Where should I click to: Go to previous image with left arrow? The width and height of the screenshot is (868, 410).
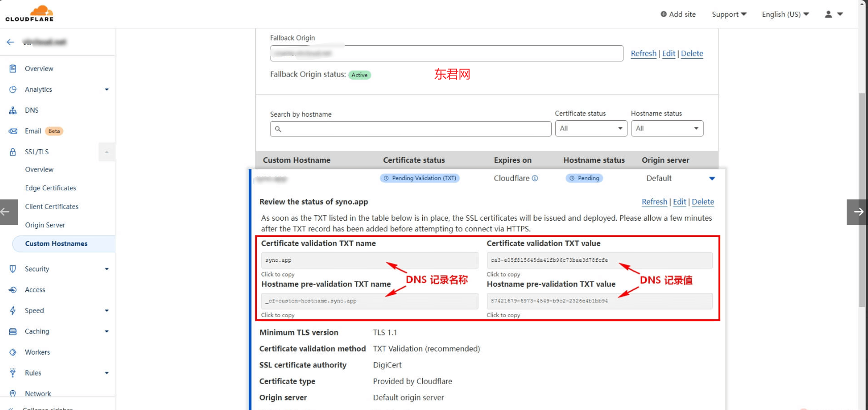click(9, 212)
